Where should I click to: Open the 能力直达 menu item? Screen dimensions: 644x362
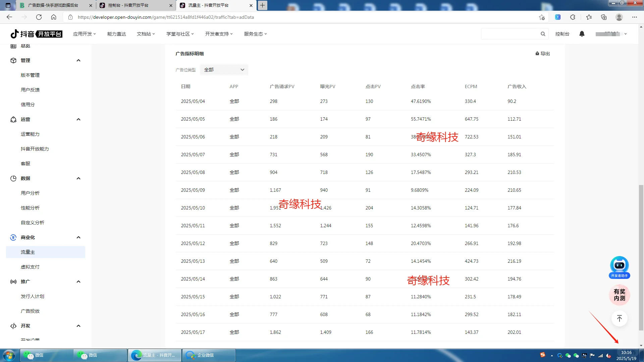click(x=116, y=34)
